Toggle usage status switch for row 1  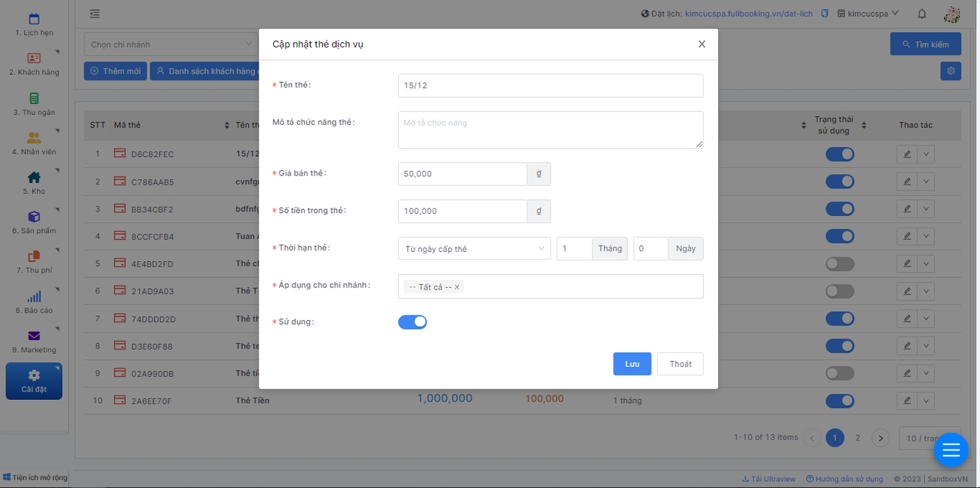[x=839, y=154]
